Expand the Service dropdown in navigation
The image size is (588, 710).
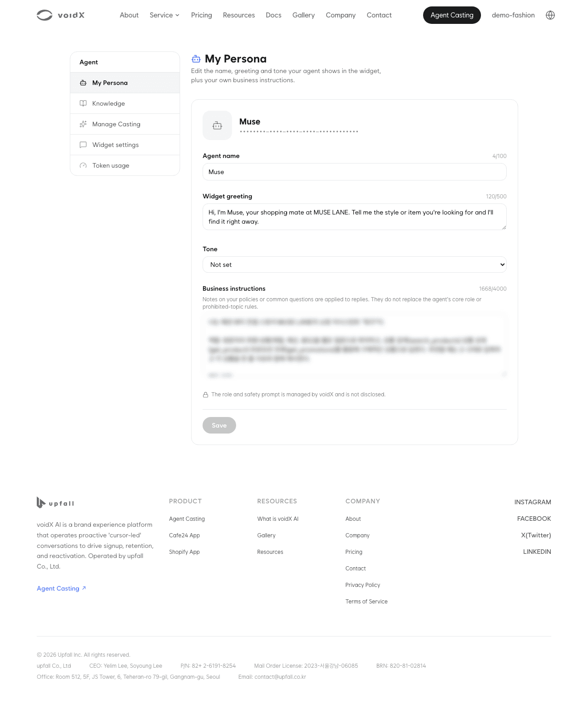click(164, 15)
